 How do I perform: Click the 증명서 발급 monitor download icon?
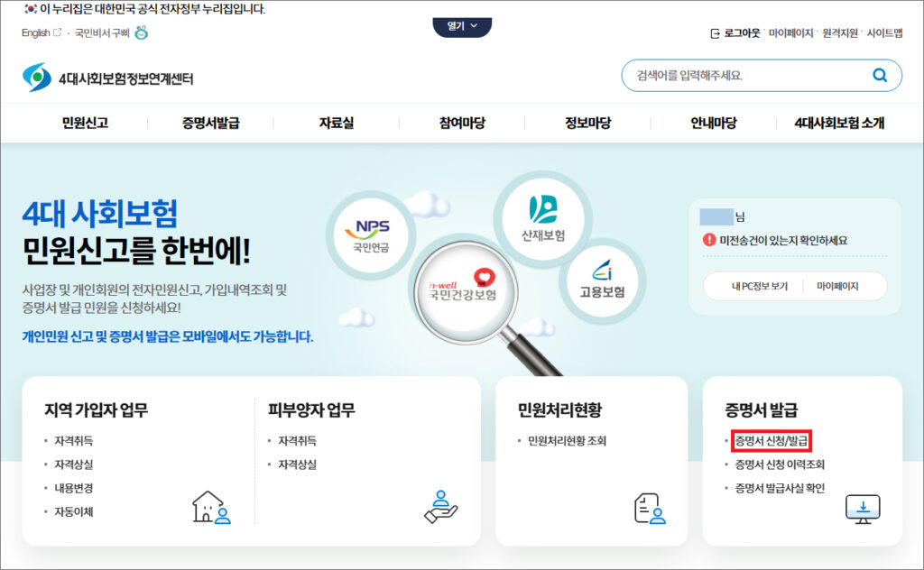pos(863,509)
